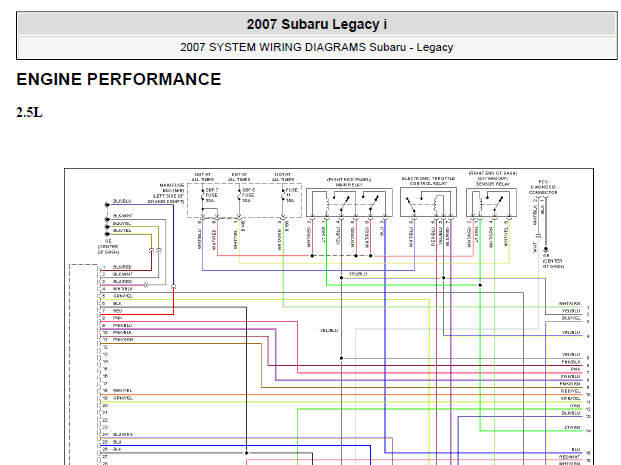The height and width of the screenshot is (465, 621).
Task: Click the "ELECTRONIC THROTTLE CONTROL RELAY" label
Action: pyautogui.click(x=428, y=181)
